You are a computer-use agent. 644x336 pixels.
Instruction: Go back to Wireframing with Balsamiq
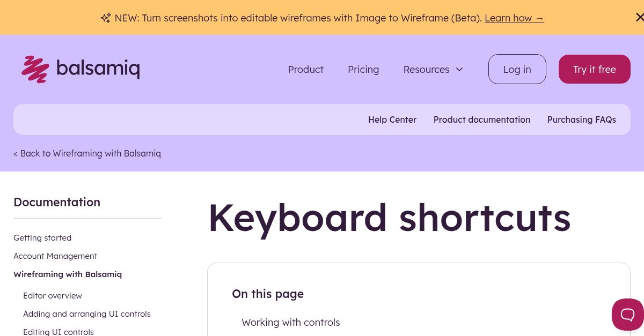[x=87, y=153]
